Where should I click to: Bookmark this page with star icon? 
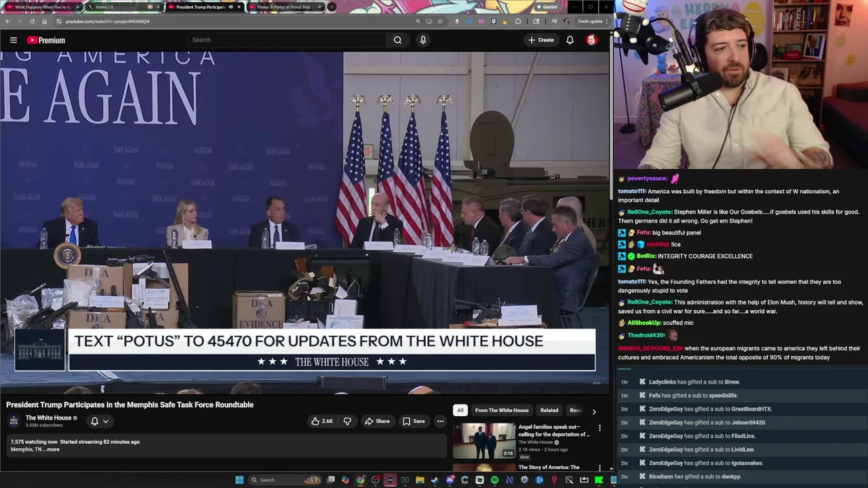pyautogui.click(x=439, y=21)
